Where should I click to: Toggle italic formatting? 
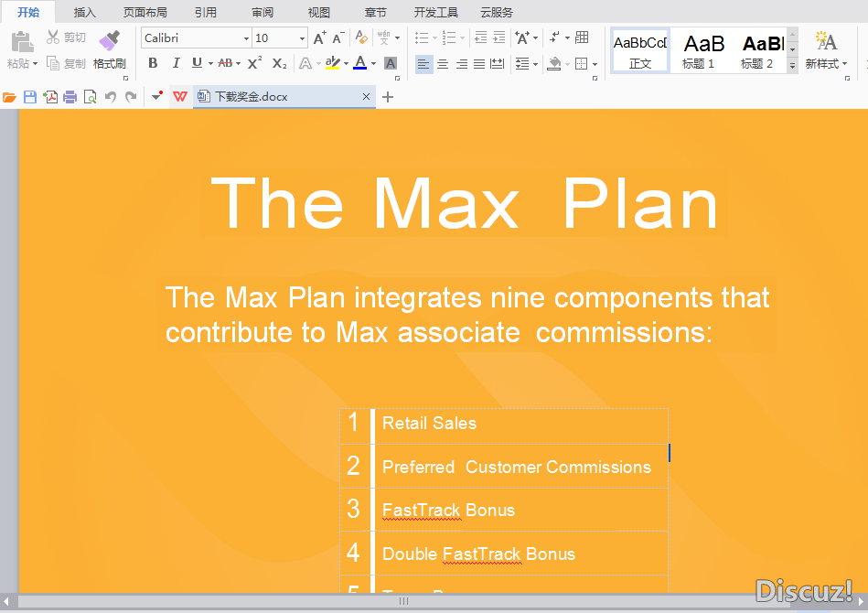point(176,64)
